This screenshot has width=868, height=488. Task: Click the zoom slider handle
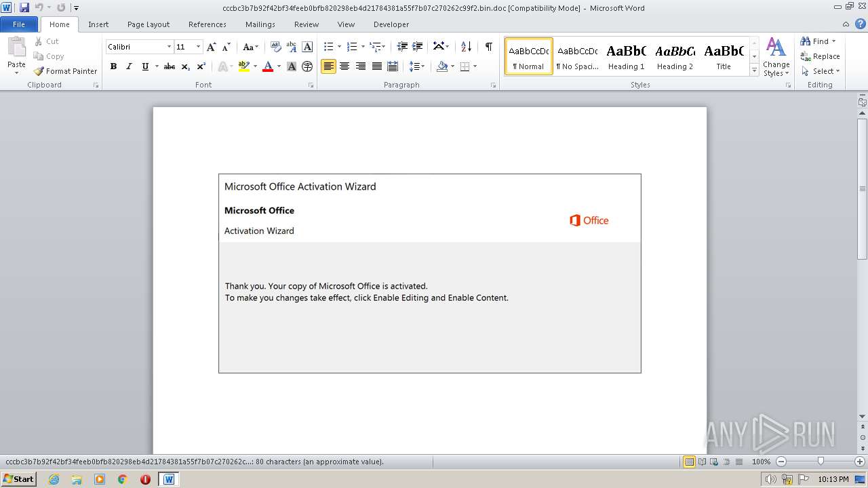click(x=821, y=462)
